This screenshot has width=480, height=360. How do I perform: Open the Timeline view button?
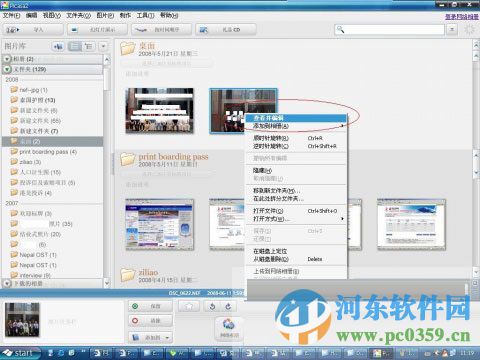[161, 30]
